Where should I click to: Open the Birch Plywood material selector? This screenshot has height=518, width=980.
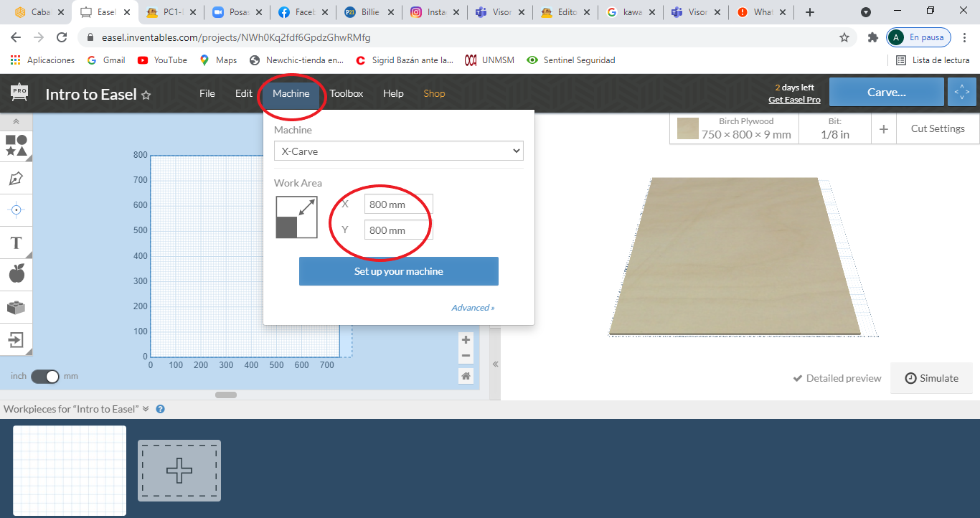coord(734,128)
